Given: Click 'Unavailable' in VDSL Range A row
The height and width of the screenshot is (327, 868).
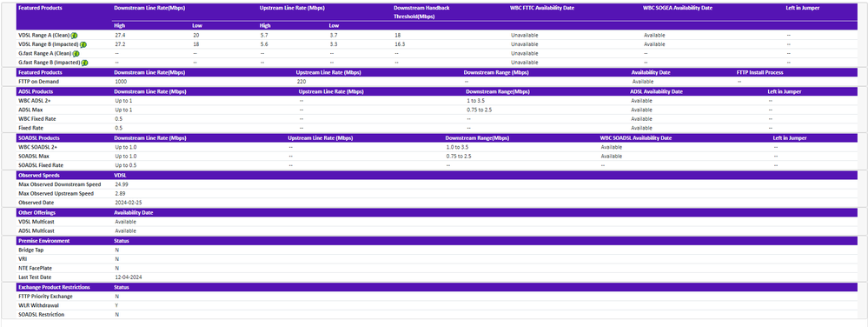Looking at the screenshot, I should [x=524, y=35].
